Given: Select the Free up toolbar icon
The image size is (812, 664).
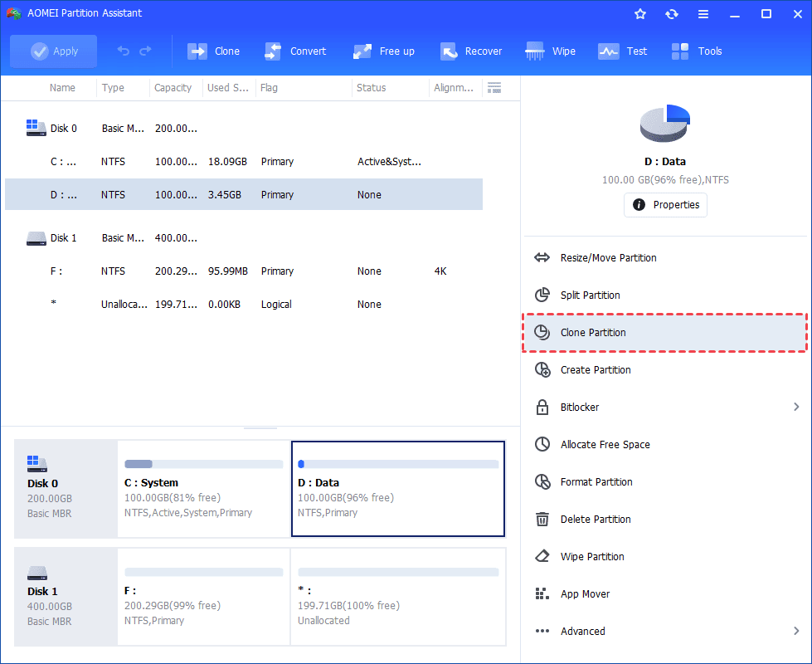Looking at the screenshot, I should pyautogui.click(x=383, y=51).
